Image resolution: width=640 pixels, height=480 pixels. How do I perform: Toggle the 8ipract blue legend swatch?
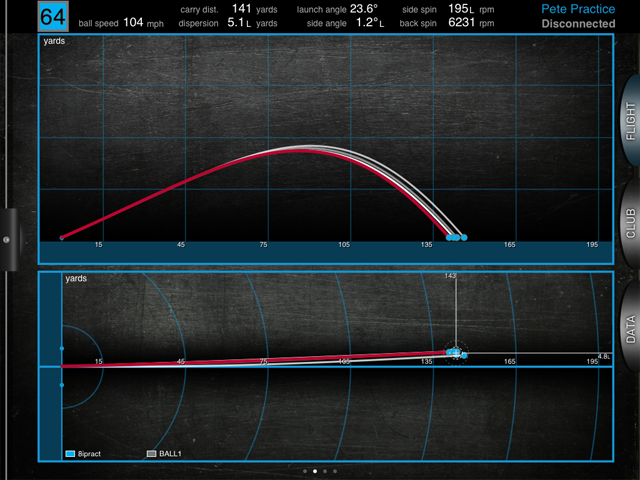69,453
